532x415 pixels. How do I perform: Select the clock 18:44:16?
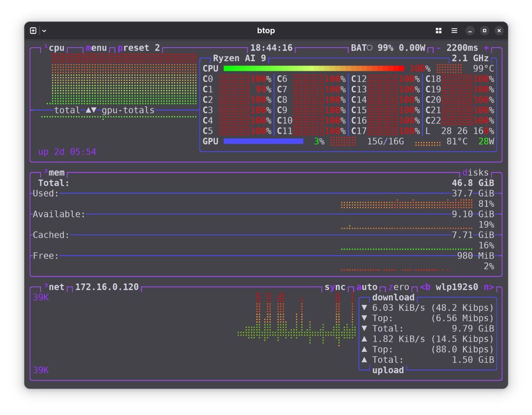(271, 48)
